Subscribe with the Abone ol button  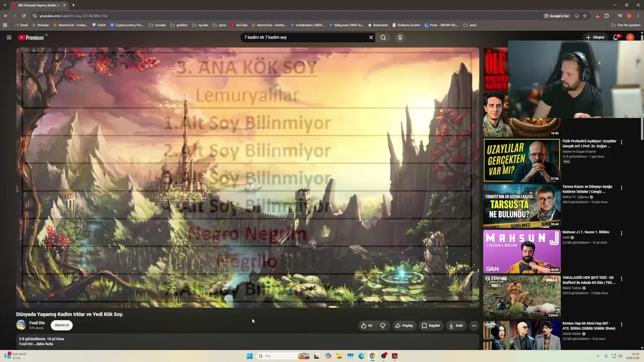61,325
